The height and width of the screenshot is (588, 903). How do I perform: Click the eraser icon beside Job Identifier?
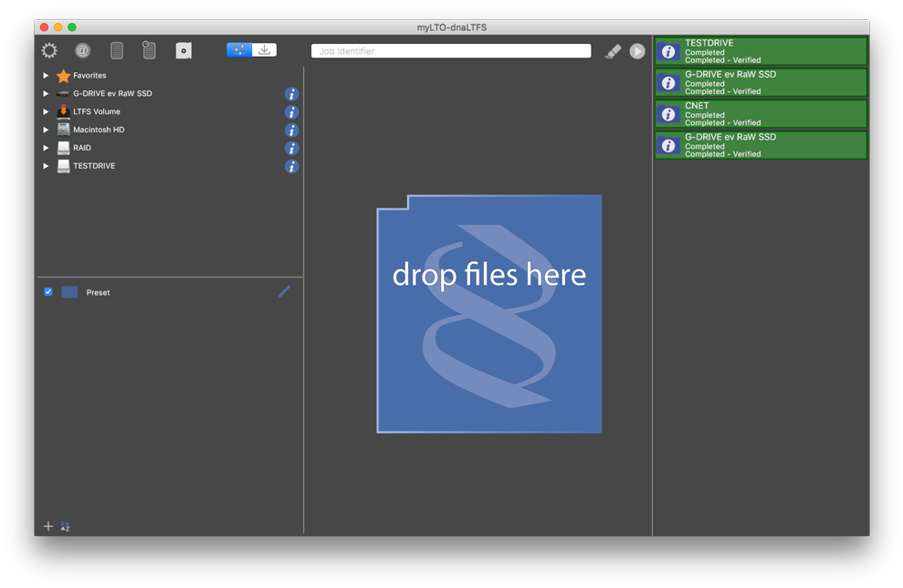pos(613,51)
